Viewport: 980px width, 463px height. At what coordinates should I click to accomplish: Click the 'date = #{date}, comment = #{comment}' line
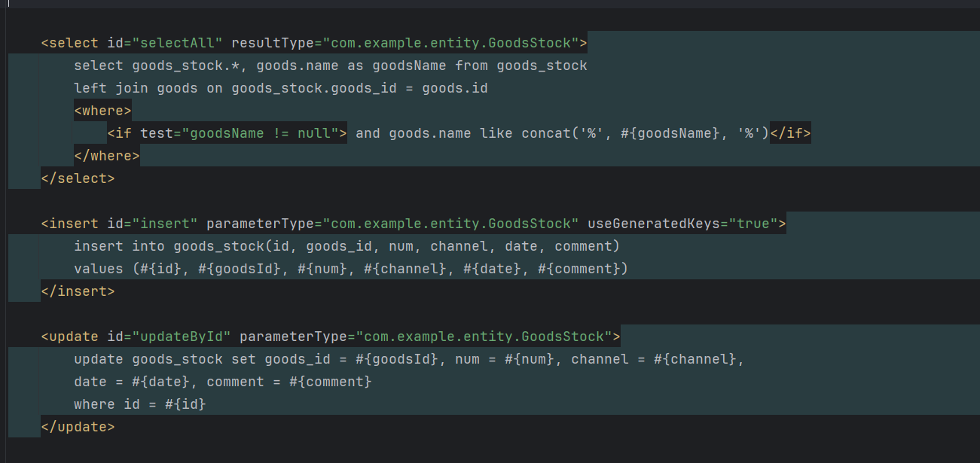coord(223,382)
